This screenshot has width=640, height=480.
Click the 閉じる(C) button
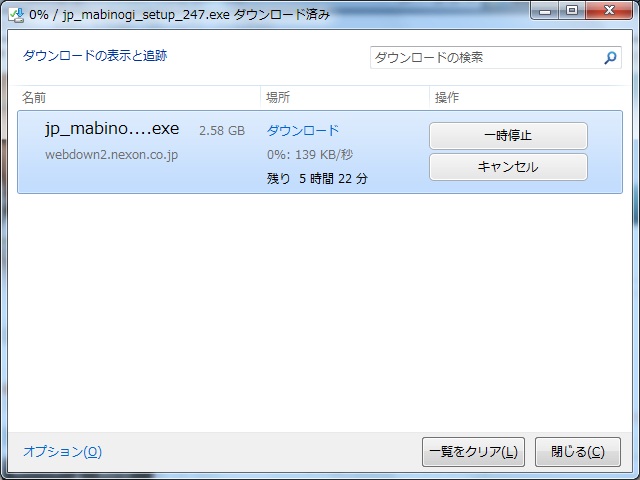tap(578, 452)
